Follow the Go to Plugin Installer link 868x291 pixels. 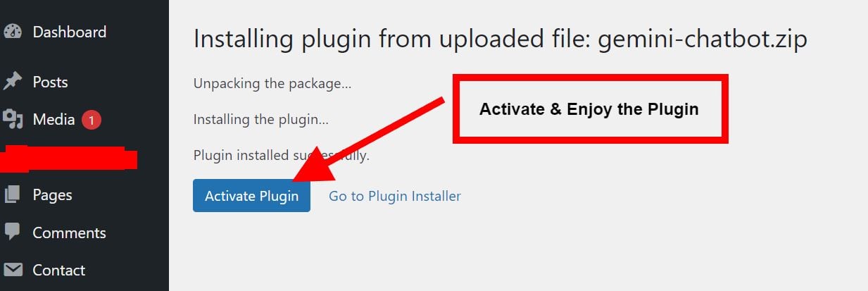coord(395,196)
